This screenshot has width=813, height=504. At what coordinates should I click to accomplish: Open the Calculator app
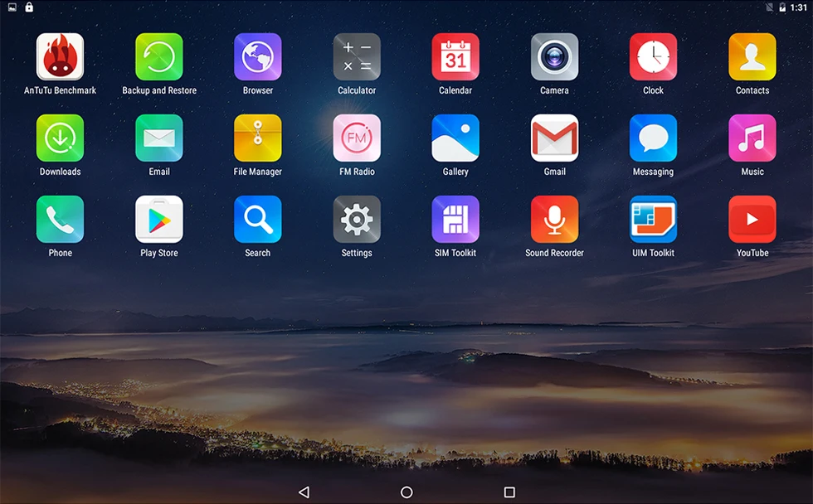click(x=357, y=57)
